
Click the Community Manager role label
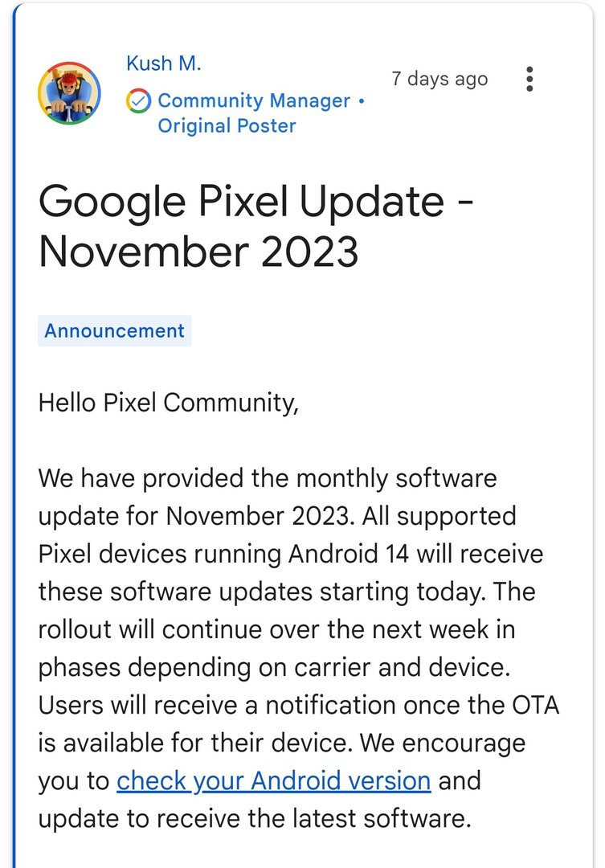(x=254, y=101)
